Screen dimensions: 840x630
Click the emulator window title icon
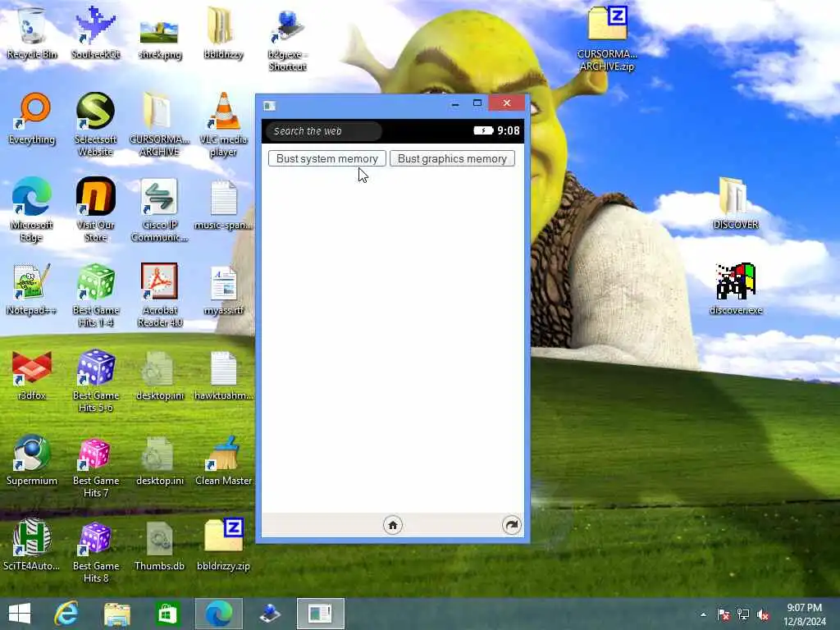click(269, 106)
